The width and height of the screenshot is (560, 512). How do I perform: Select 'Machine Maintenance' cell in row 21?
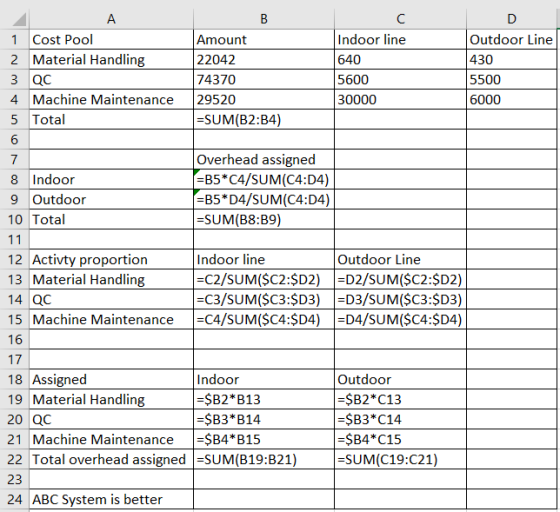(x=111, y=439)
